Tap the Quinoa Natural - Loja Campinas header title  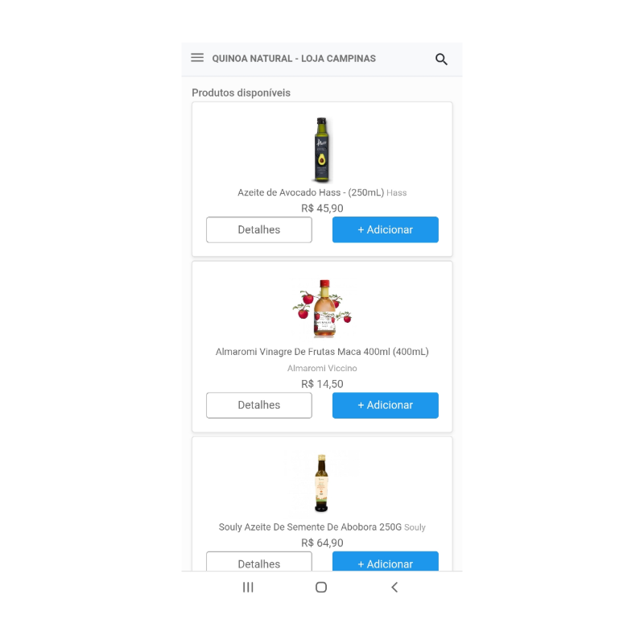point(294,59)
